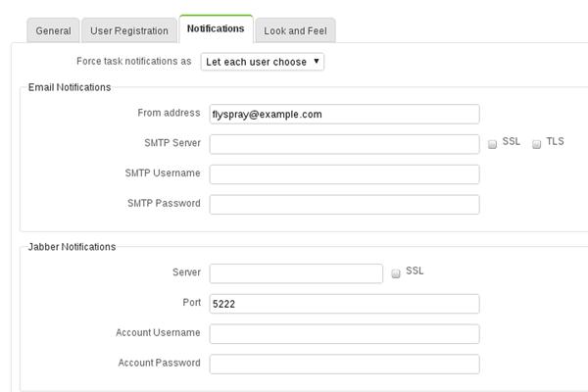This screenshot has height=392, width=588.
Task: Go to the Look and Feel tab
Action: [295, 30]
